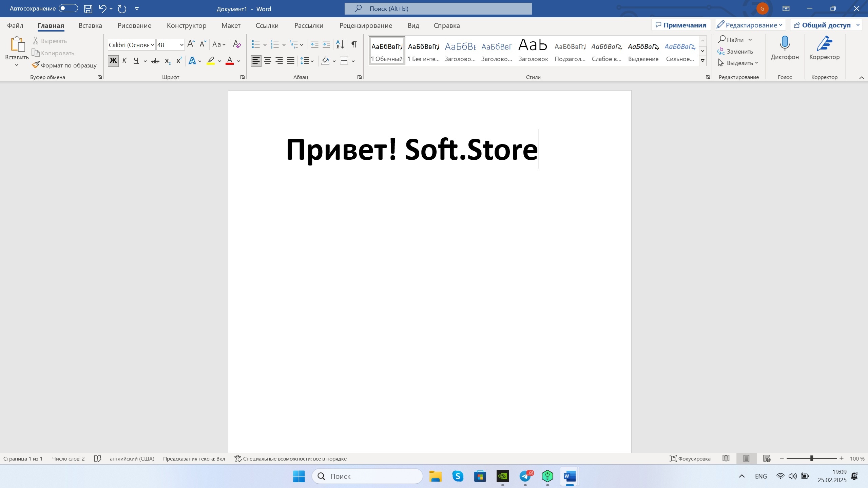This screenshot has height=488, width=868.
Task: Open the Файл menu
Action: [x=15, y=25]
